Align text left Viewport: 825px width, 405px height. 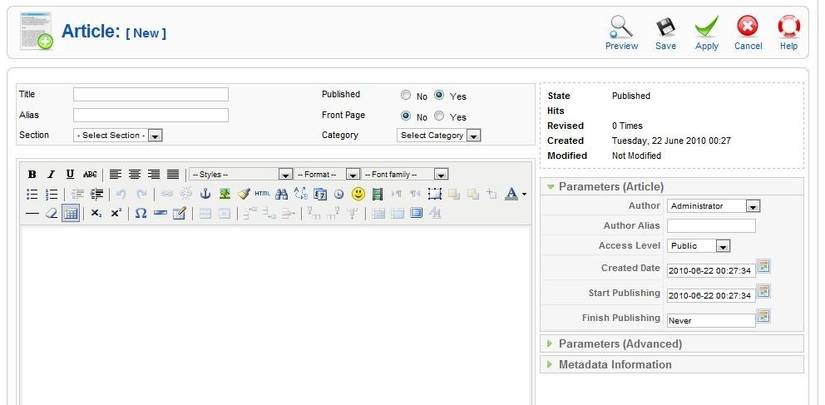[x=115, y=174]
